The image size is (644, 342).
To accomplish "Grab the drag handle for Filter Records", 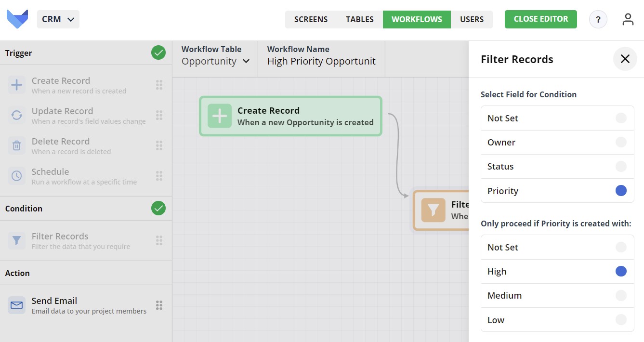I will point(159,240).
